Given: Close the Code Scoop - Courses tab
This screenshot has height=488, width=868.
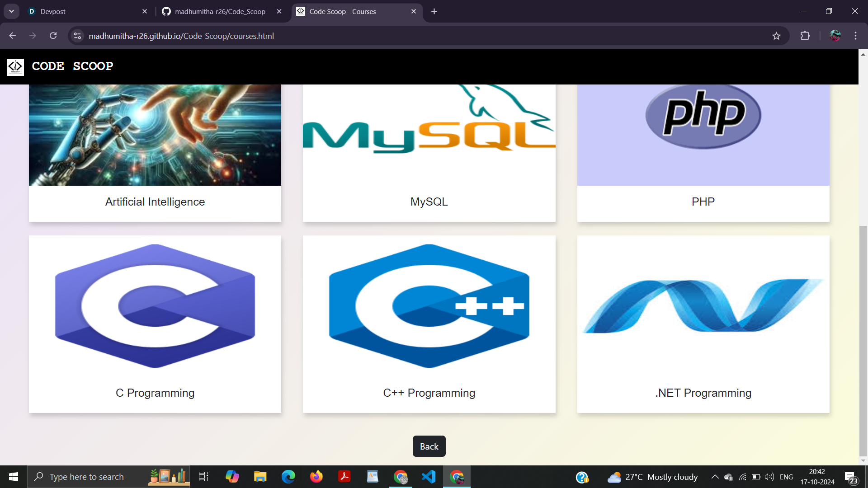Looking at the screenshot, I should pos(413,11).
